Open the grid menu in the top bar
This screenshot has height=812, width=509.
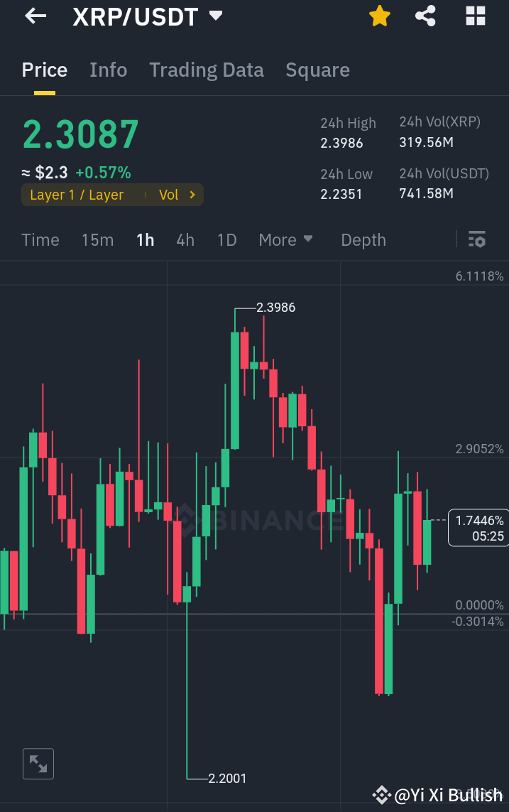coord(475,16)
